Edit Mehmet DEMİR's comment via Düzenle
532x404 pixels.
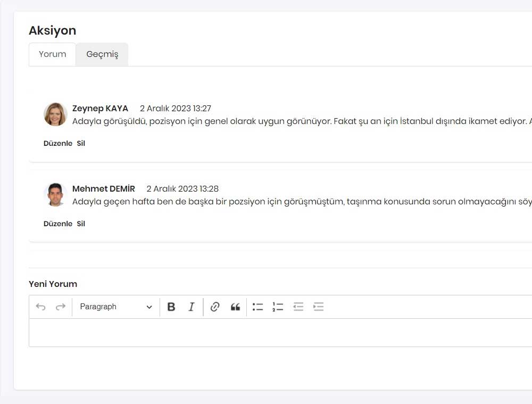[x=57, y=224]
